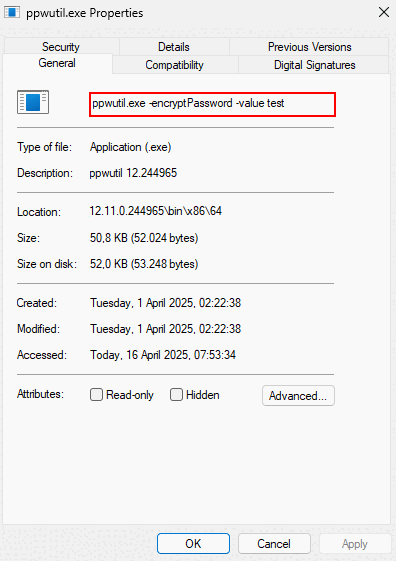Screen dimensions: 396x561
Task: Click the ppwutil.exe file icon in General tab
Action: point(33,102)
